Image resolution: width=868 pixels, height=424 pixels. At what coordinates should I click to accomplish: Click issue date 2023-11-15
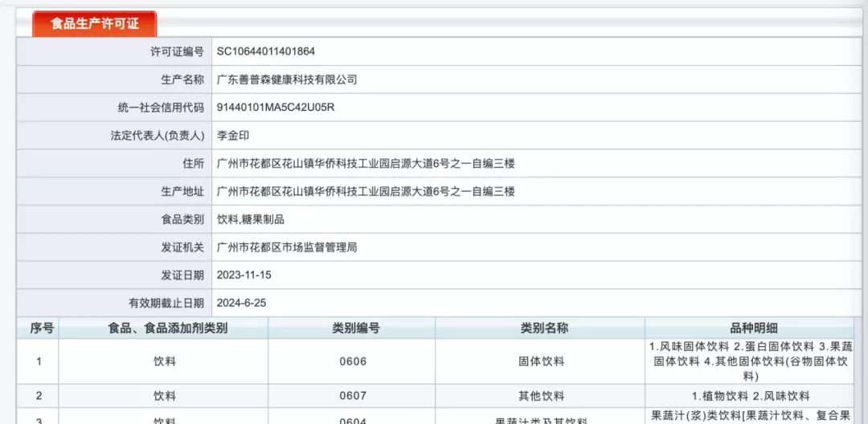[244, 275]
